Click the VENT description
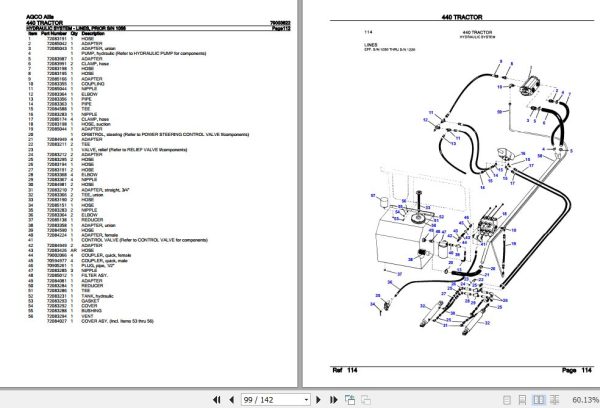 coord(87,316)
